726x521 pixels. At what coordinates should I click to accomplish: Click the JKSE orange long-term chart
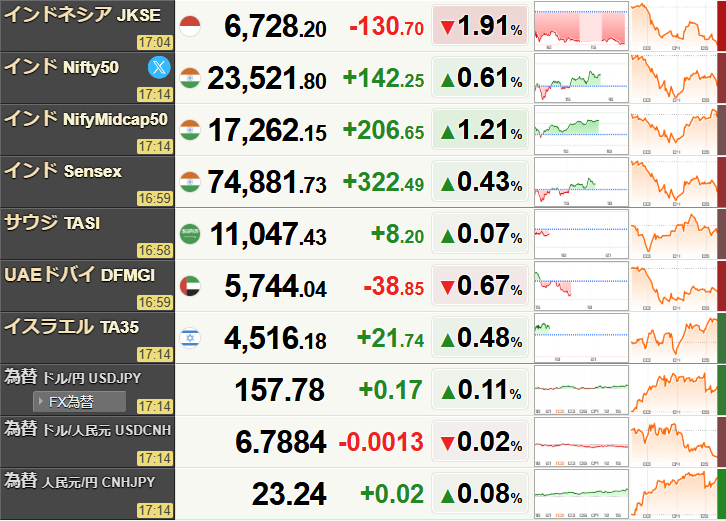pos(673,26)
